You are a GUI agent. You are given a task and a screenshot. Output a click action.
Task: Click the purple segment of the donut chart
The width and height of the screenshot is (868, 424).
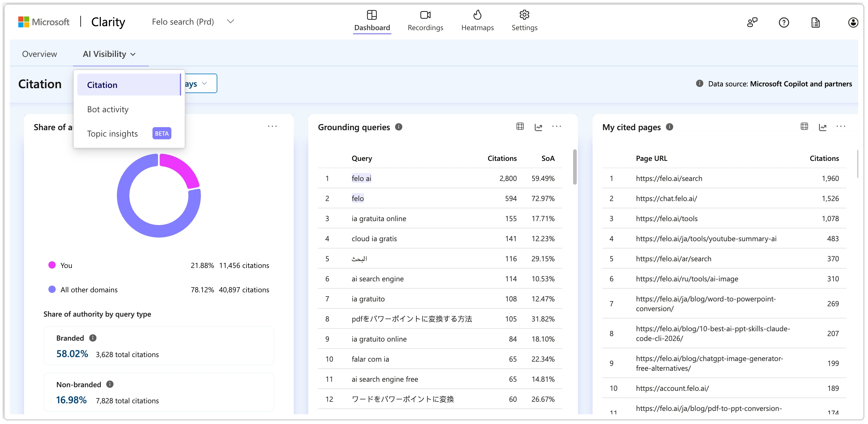click(x=135, y=216)
